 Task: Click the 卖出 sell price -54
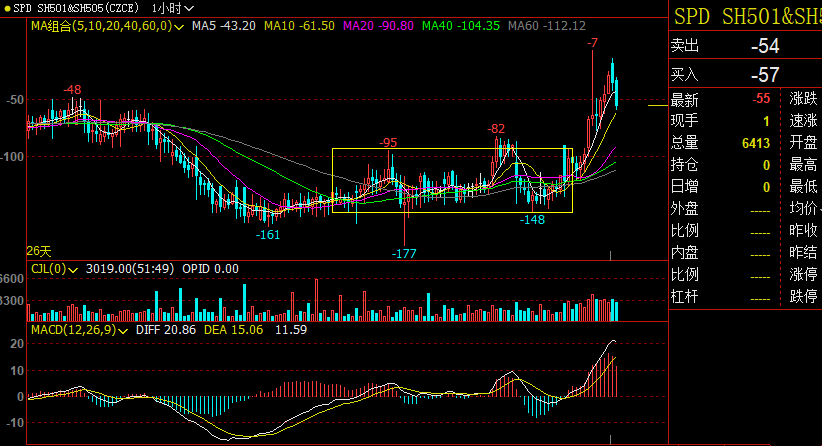[x=766, y=47]
